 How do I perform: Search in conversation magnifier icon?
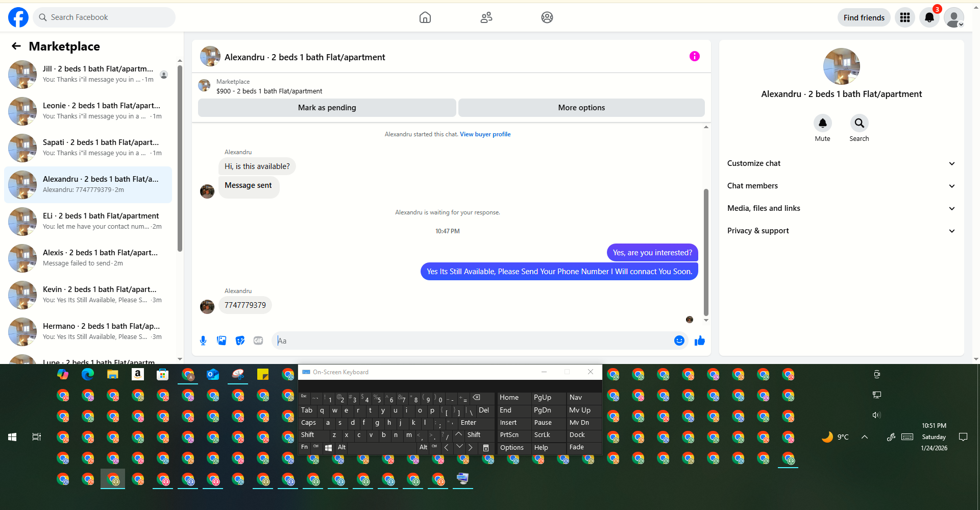coord(860,123)
